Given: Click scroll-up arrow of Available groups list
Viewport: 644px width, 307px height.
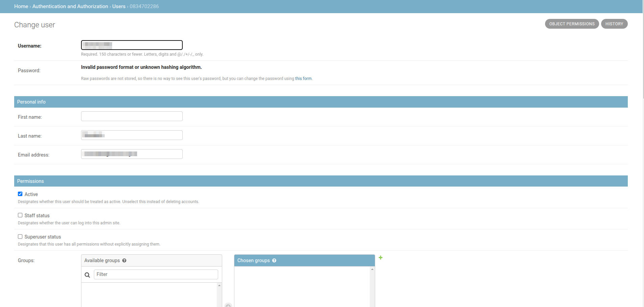Looking at the screenshot, I should click(x=220, y=285).
